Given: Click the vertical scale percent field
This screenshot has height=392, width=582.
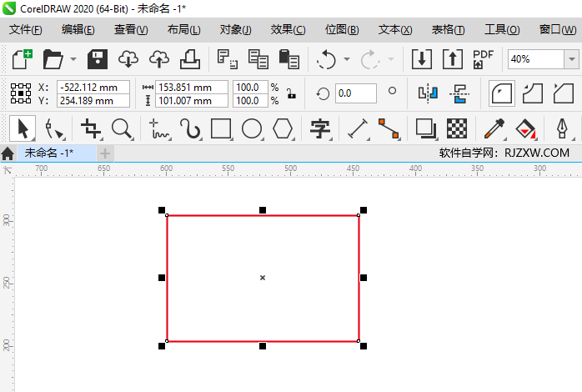Looking at the screenshot, I should [250, 101].
